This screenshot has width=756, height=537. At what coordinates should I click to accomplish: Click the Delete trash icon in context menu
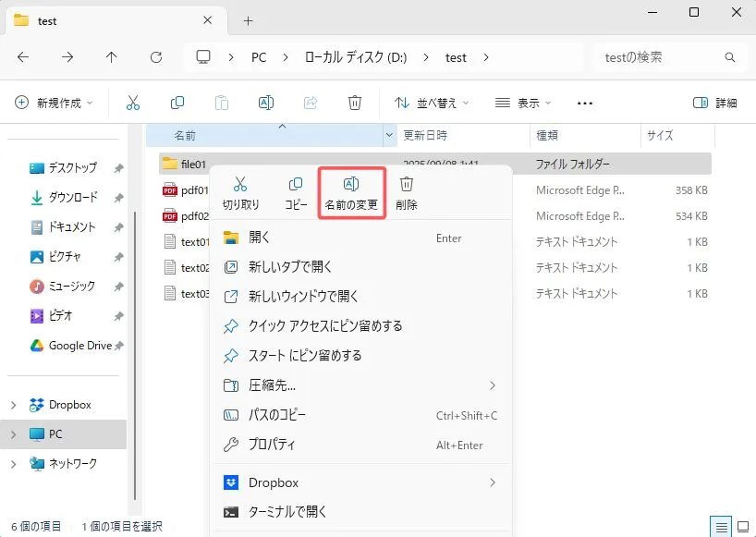[406, 185]
